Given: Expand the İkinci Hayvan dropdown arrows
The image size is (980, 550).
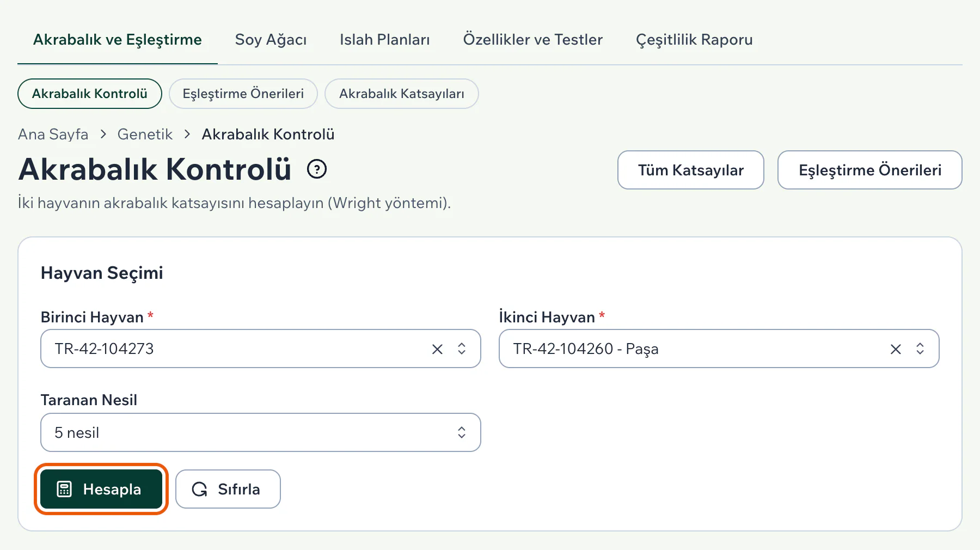Looking at the screenshot, I should click(920, 349).
